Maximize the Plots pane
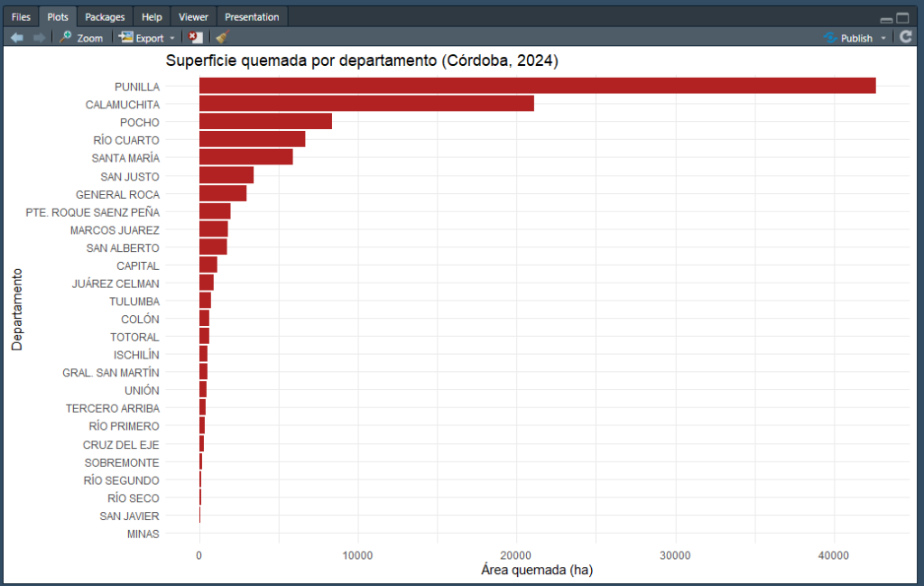Viewport: 924px width, 586px height. click(902, 17)
